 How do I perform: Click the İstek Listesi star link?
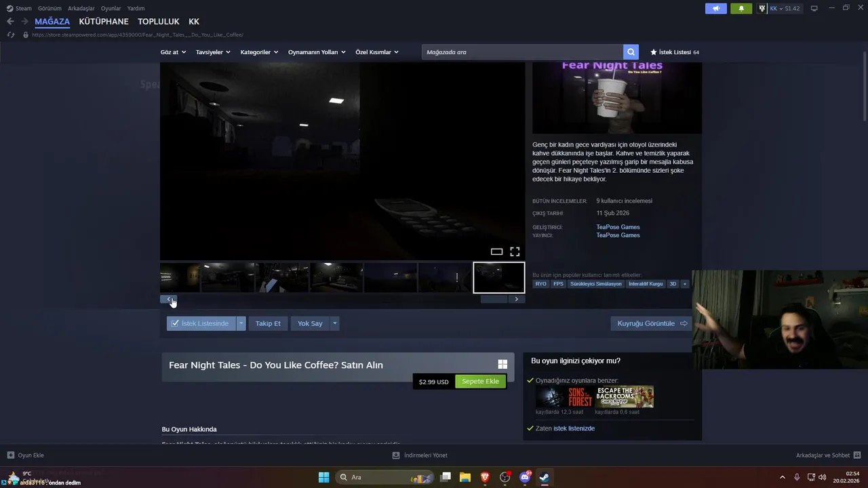(x=675, y=52)
